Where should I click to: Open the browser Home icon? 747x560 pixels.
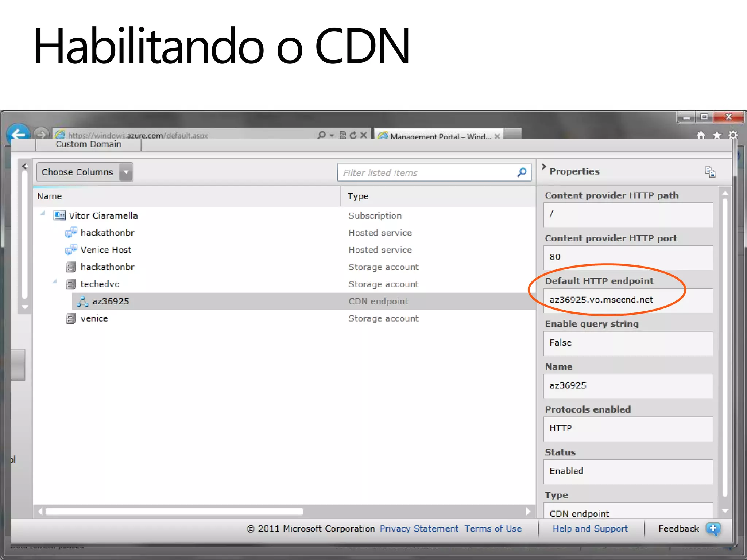pyautogui.click(x=701, y=136)
